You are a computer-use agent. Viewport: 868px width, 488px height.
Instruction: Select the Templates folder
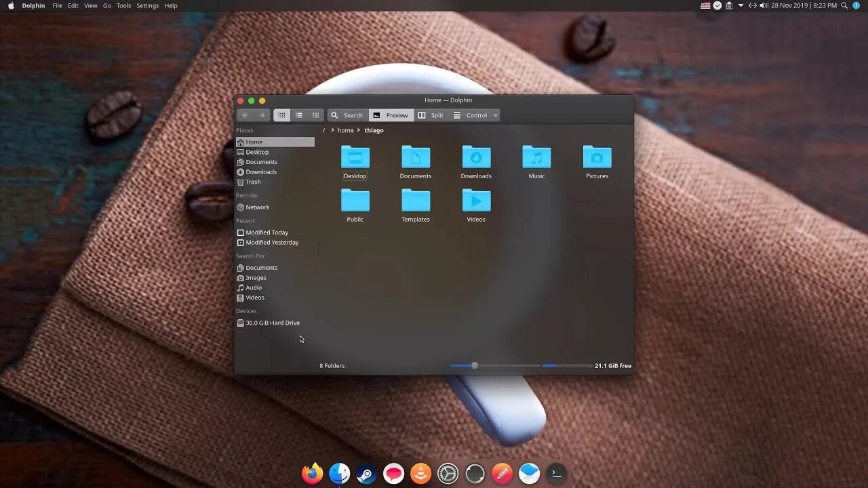click(416, 205)
